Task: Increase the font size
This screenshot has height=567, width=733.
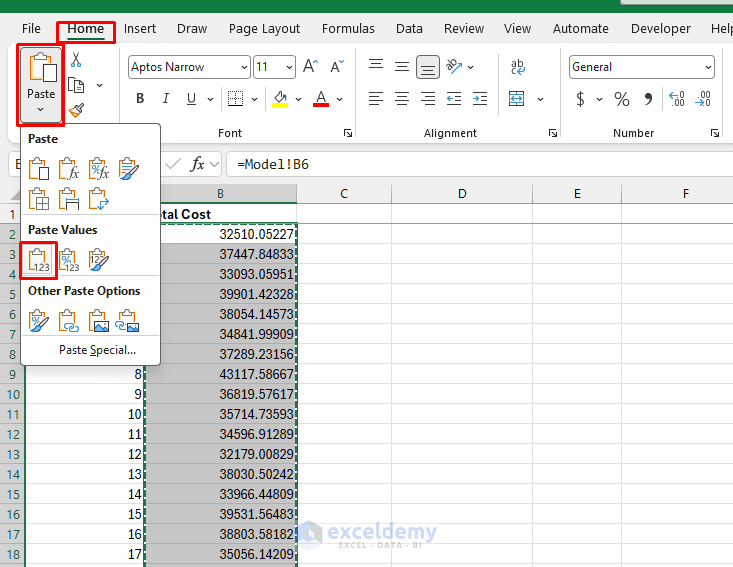Action: pos(311,66)
